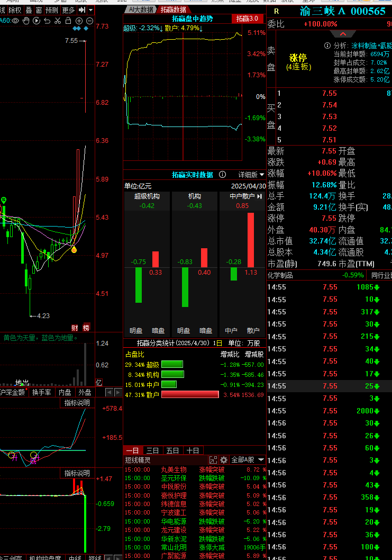Click the 渝三峡A 000565 stock title
This screenshot has width=392, height=560.
[x=342, y=11]
